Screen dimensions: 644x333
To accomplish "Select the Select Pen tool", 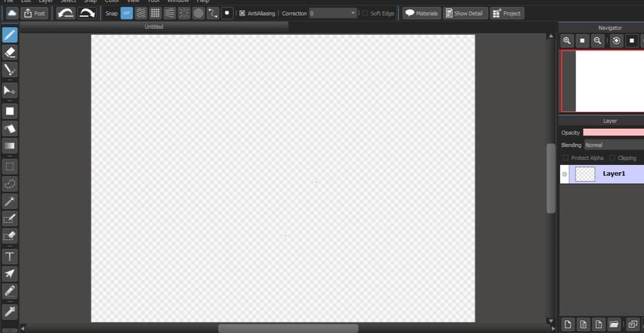I will tap(10, 219).
